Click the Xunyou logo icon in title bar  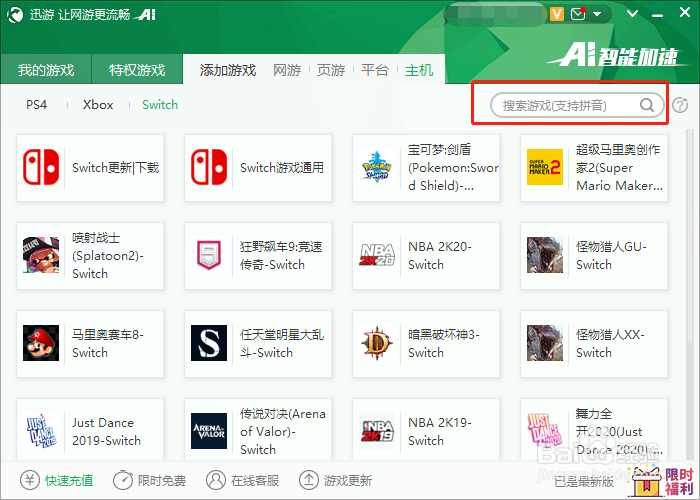pos(15,15)
